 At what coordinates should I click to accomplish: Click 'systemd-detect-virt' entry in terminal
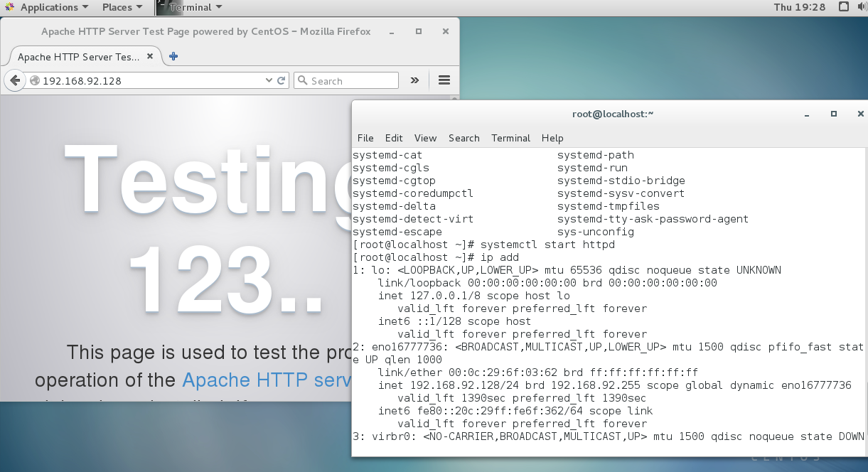(413, 219)
